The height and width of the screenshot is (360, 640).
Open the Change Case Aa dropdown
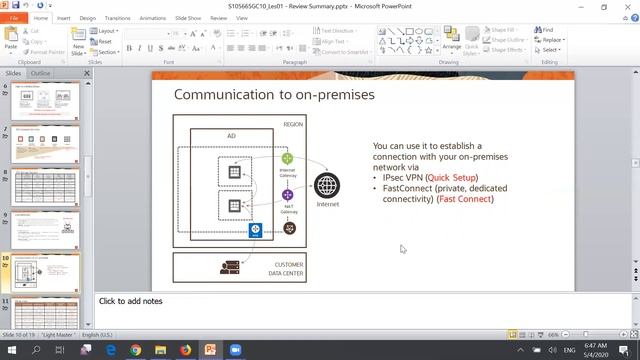(x=197, y=48)
